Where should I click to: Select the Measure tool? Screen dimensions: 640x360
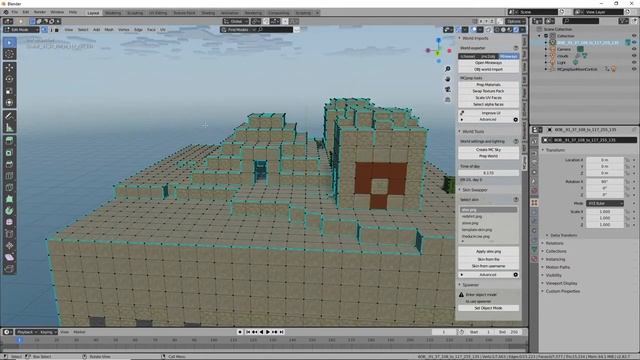[10, 128]
